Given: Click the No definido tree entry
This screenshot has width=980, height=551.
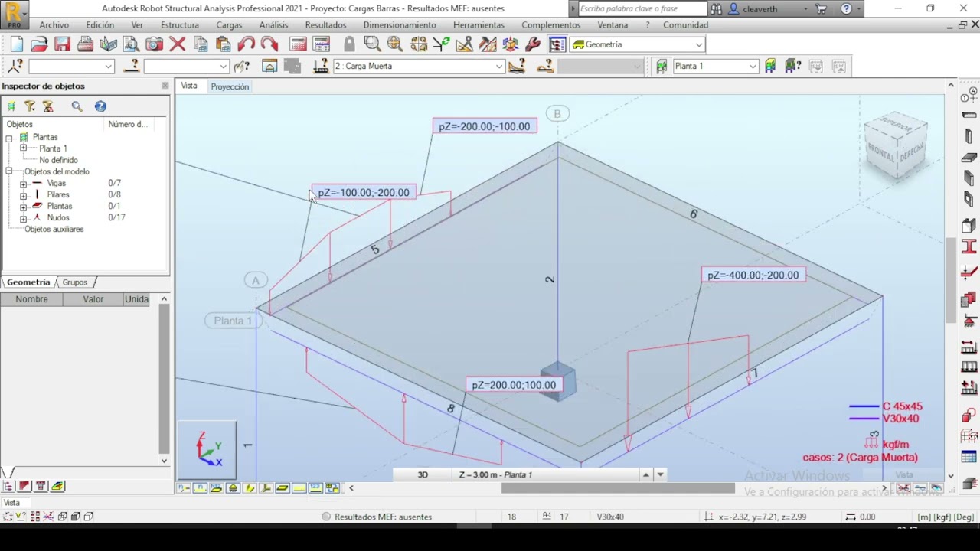Looking at the screenshot, I should pos(58,160).
